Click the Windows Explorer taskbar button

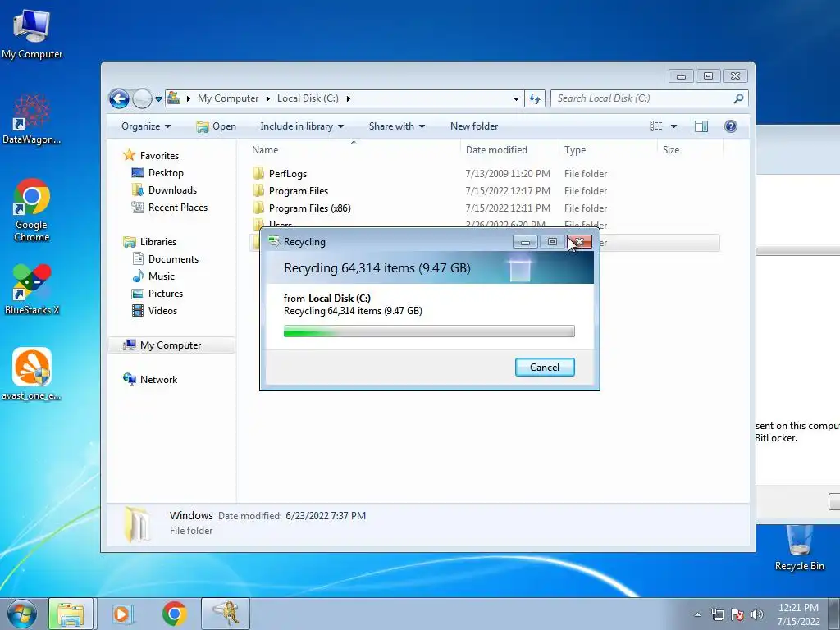pos(71,614)
